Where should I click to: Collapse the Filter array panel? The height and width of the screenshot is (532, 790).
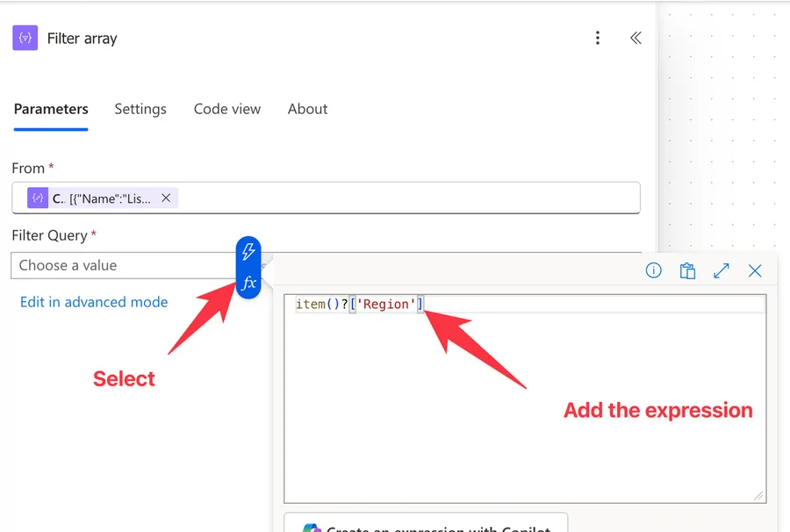pos(636,38)
